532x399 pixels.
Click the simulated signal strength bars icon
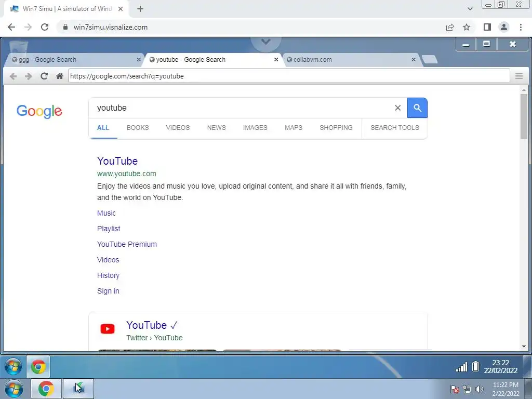[461, 367]
